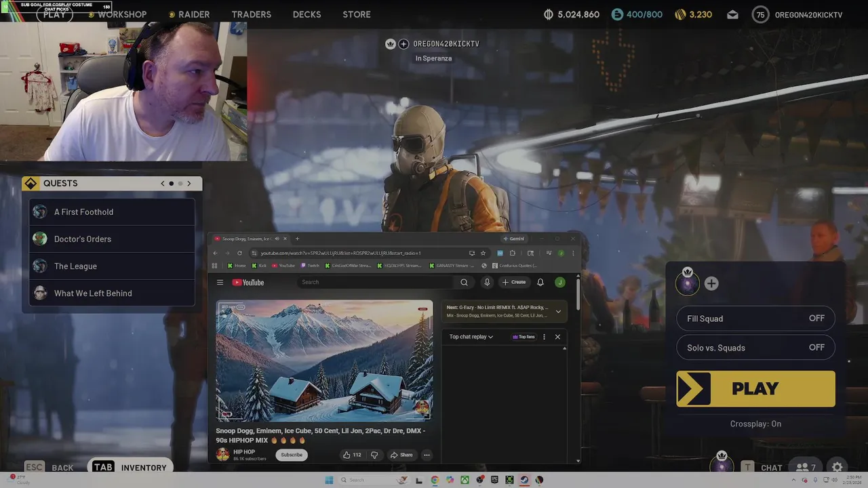Click the invite plus icon beside OREGON420KICKTV
The height and width of the screenshot is (488, 868).
click(403, 43)
